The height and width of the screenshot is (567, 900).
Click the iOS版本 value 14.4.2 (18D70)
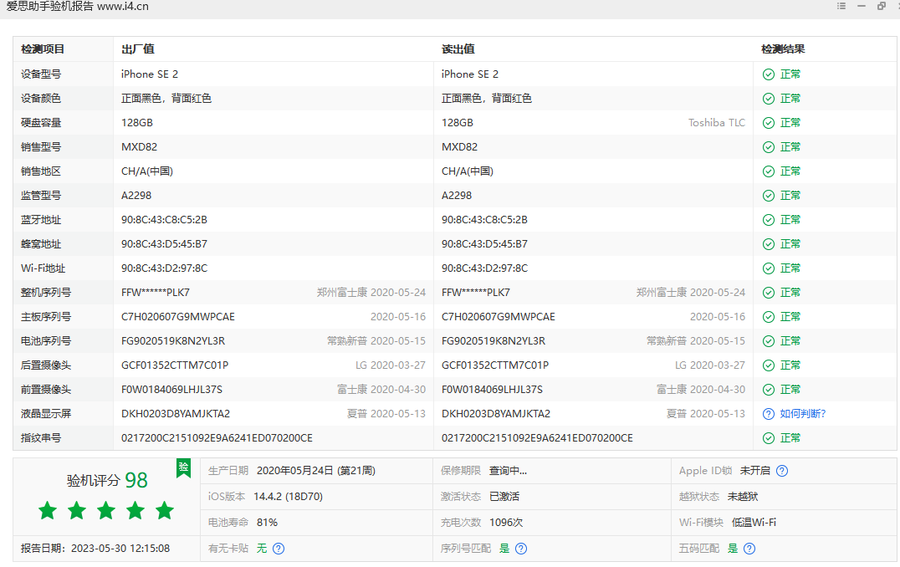click(x=288, y=496)
